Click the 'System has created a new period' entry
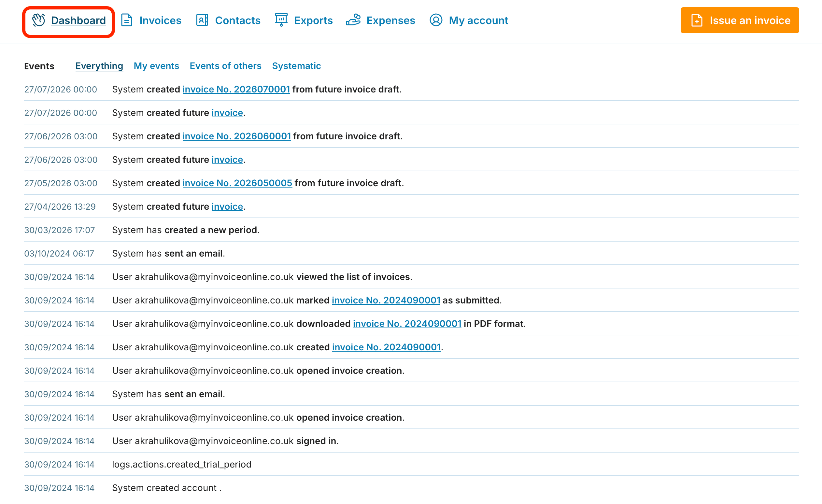This screenshot has height=504, width=822. (x=186, y=230)
